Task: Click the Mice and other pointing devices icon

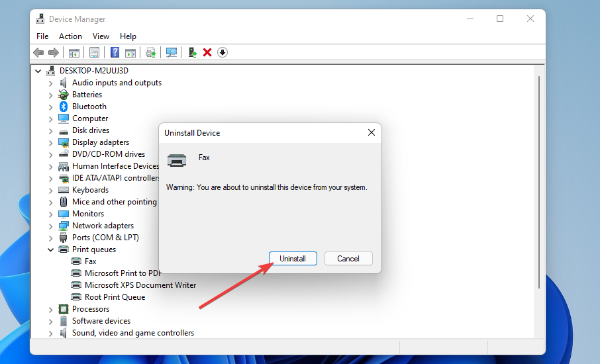Action: [x=64, y=202]
